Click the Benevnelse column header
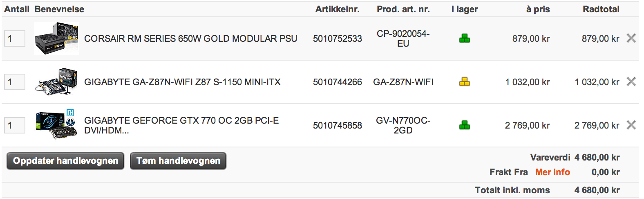Viewport: 644px width, 199px height. [59, 9]
